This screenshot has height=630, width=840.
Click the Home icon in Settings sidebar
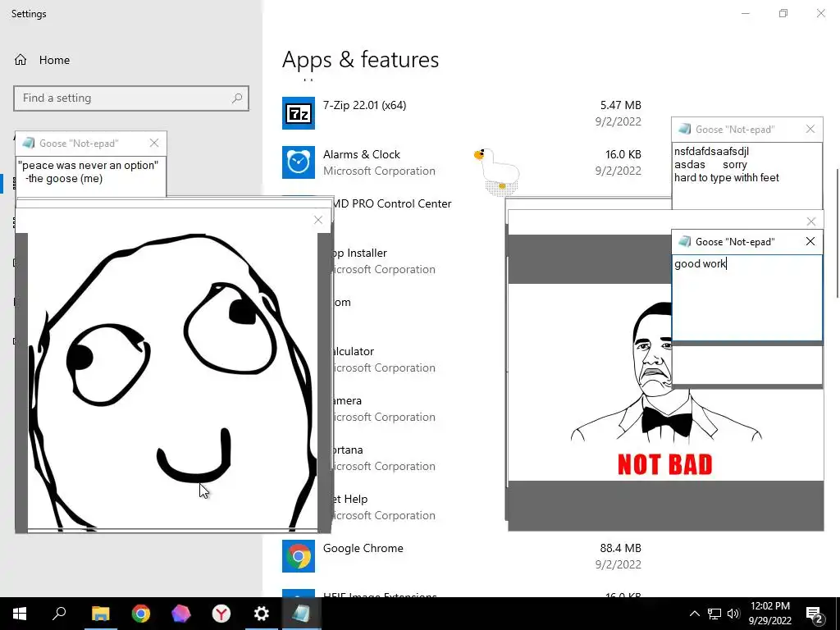point(21,60)
